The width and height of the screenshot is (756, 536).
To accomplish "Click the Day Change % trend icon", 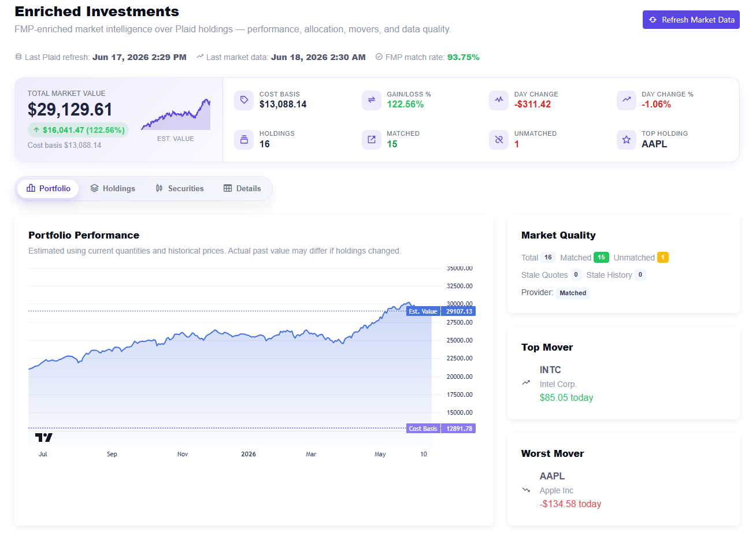I will tap(626, 100).
